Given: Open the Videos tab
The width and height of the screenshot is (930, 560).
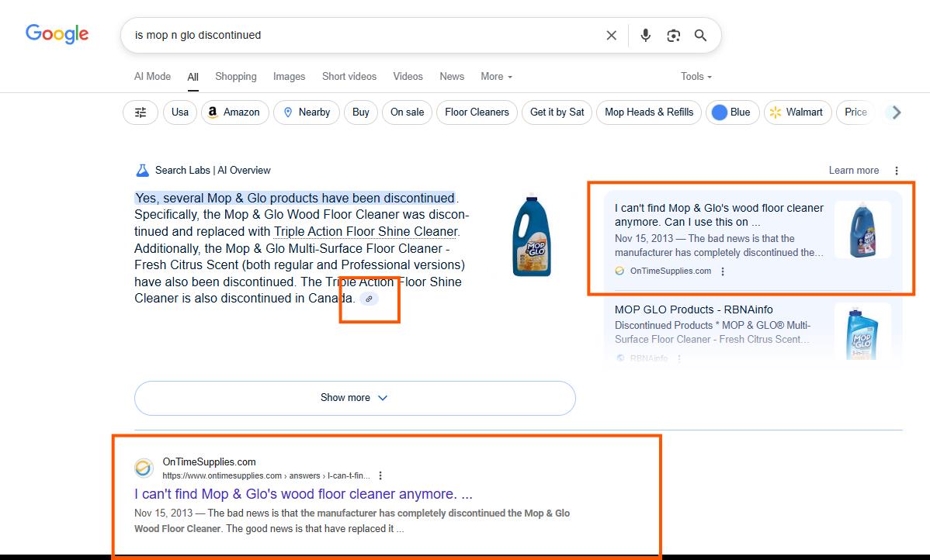Looking at the screenshot, I should pyautogui.click(x=408, y=77).
